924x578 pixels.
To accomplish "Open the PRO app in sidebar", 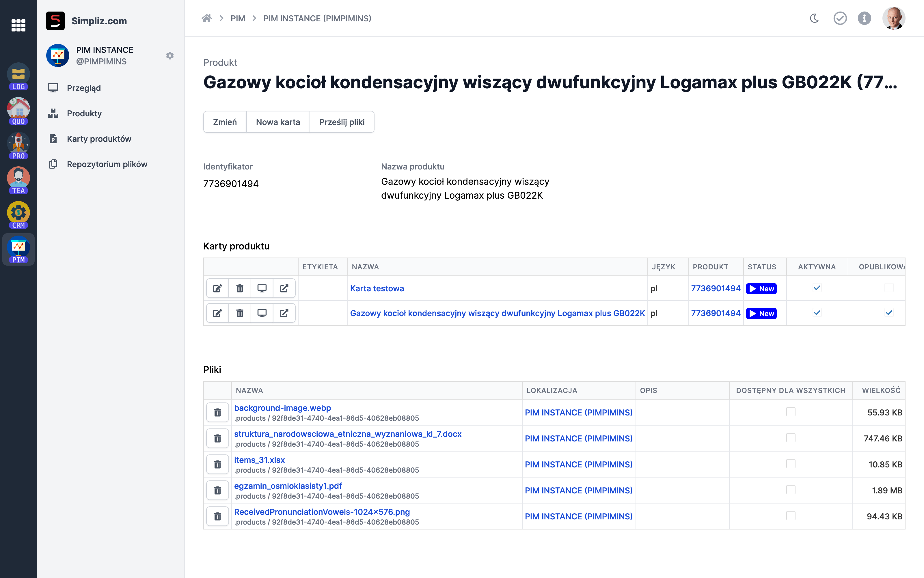I will pyautogui.click(x=18, y=146).
